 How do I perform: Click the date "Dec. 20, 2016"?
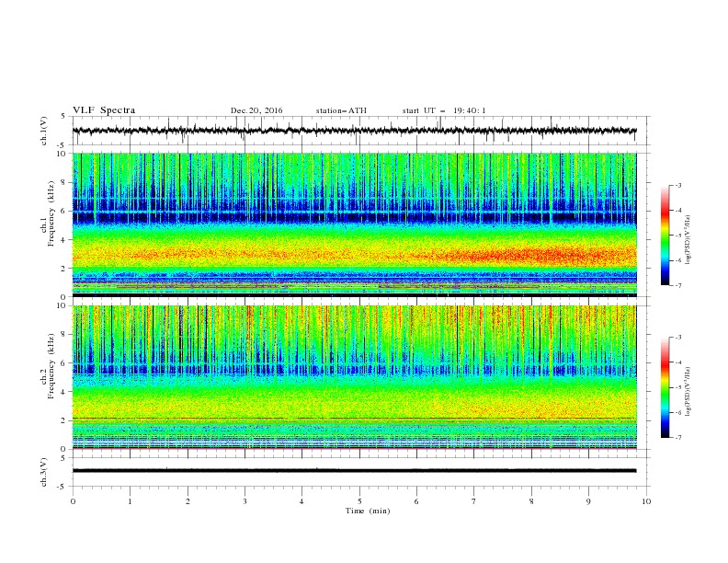pyautogui.click(x=256, y=110)
